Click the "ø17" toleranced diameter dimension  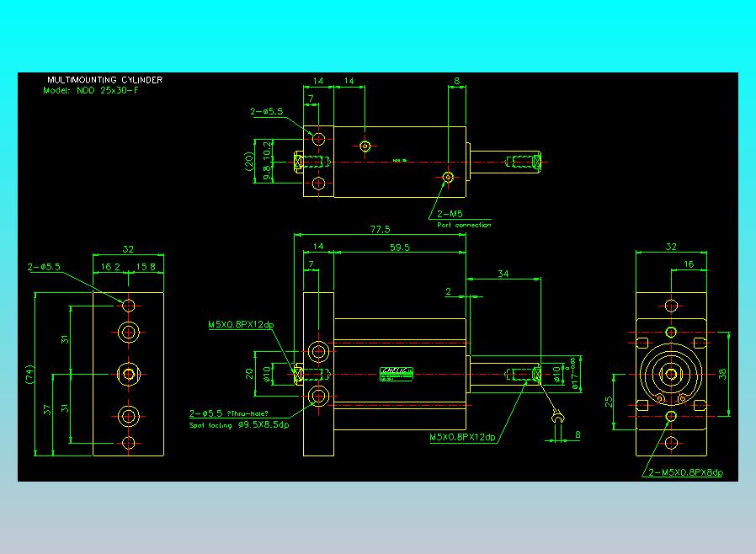[573, 374]
